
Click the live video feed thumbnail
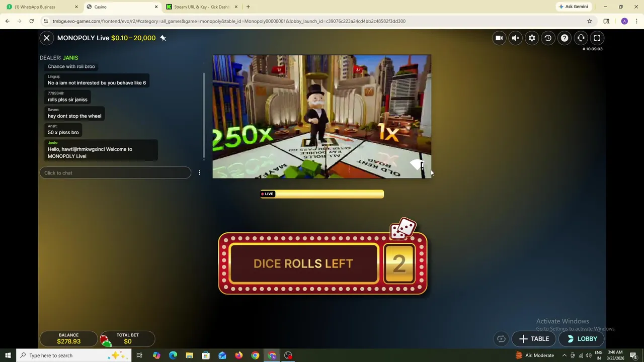(x=321, y=117)
